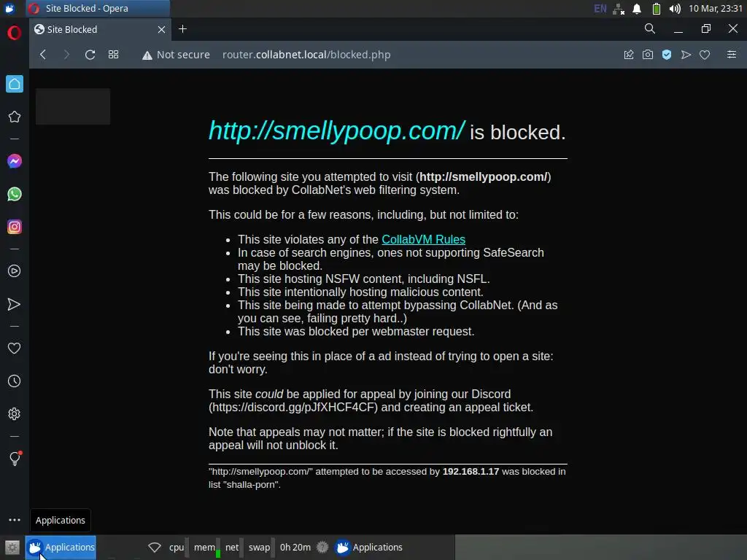Open Bookmarks star icon in sidebar

point(15,117)
